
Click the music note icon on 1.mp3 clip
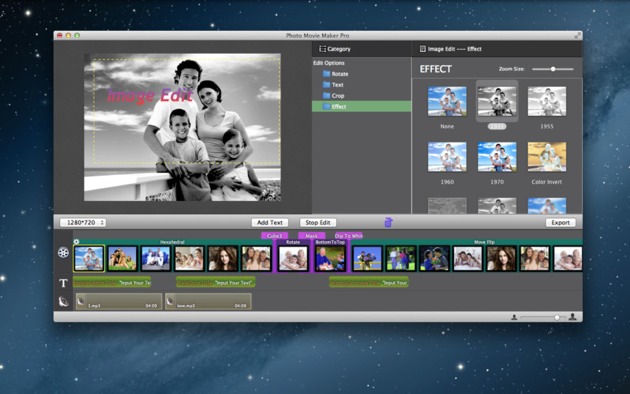tap(81, 301)
